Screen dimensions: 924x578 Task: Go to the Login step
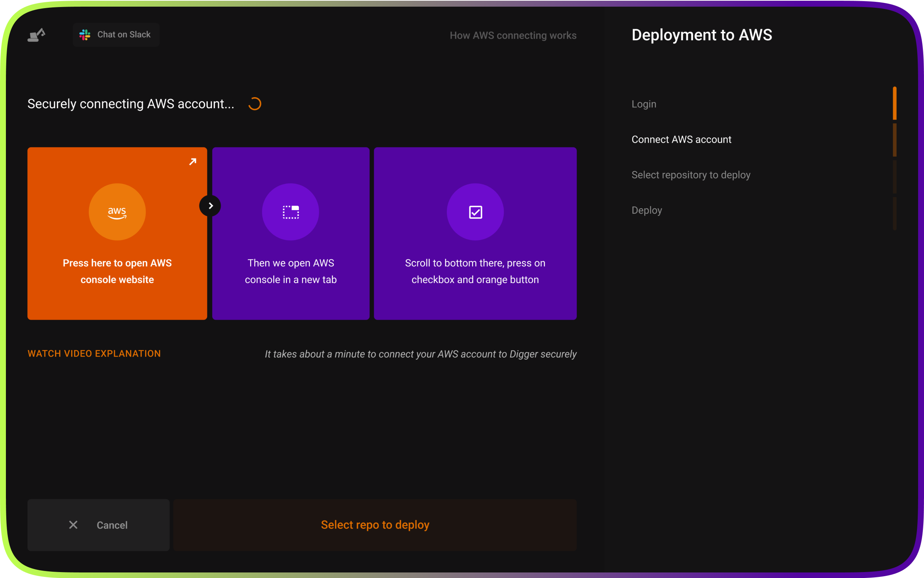tap(644, 104)
